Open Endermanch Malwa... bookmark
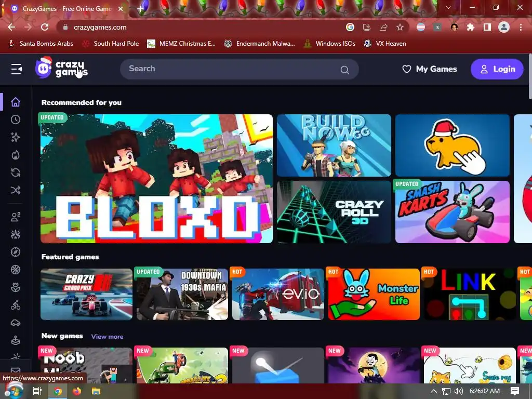 [x=260, y=44]
